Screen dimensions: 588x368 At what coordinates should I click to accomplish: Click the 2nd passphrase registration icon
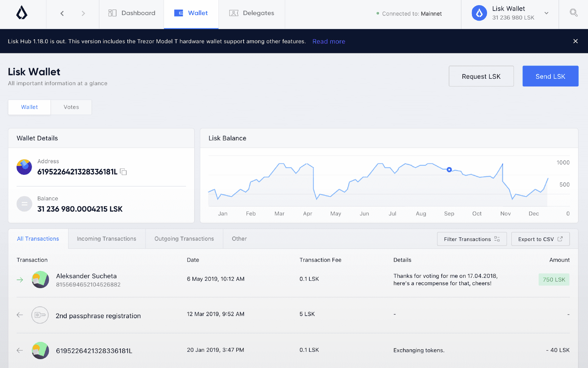40,315
